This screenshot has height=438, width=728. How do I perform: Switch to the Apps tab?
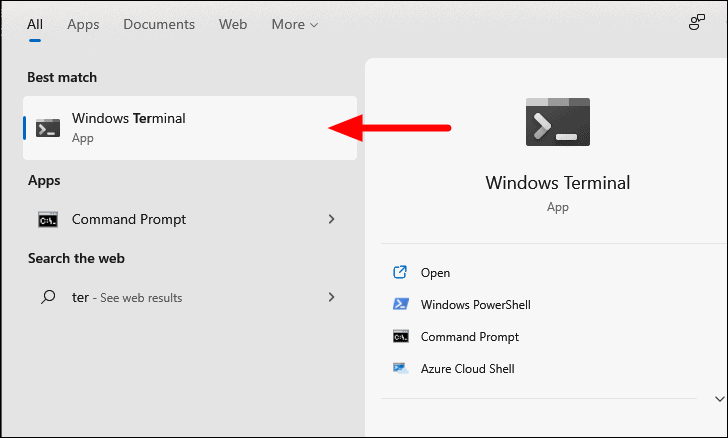pyautogui.click(x=83, y=24)
